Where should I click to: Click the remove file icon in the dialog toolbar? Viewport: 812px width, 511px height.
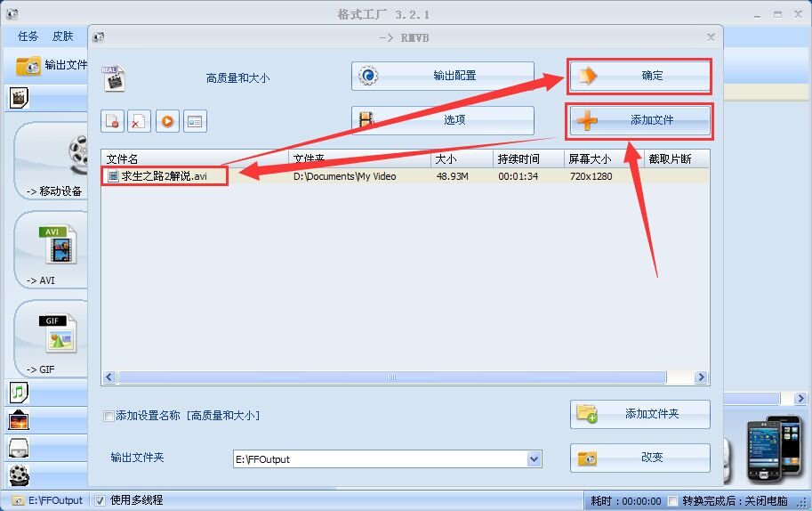point(112,121)
